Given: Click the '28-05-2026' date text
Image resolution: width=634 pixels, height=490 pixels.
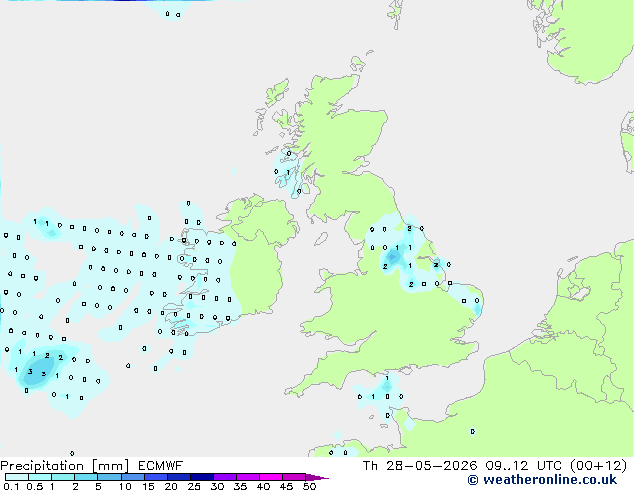Looking at the screenshot, I should pos(431,466).
